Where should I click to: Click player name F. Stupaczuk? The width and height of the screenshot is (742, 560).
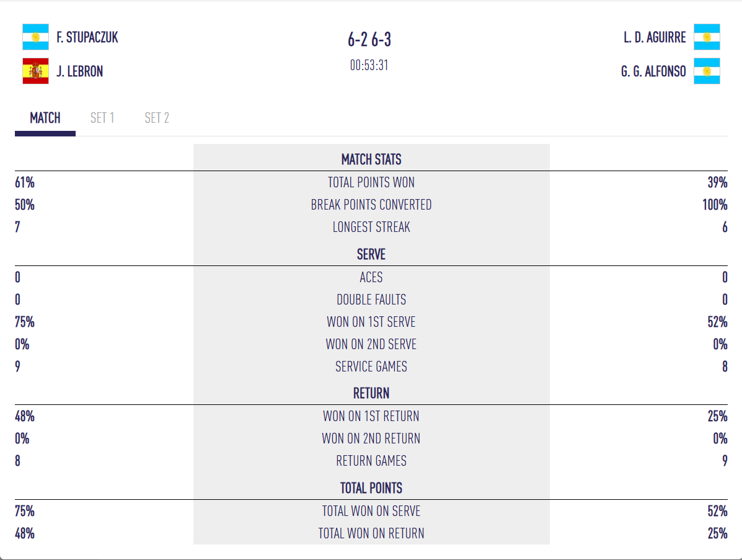click(x=87, y=37)
